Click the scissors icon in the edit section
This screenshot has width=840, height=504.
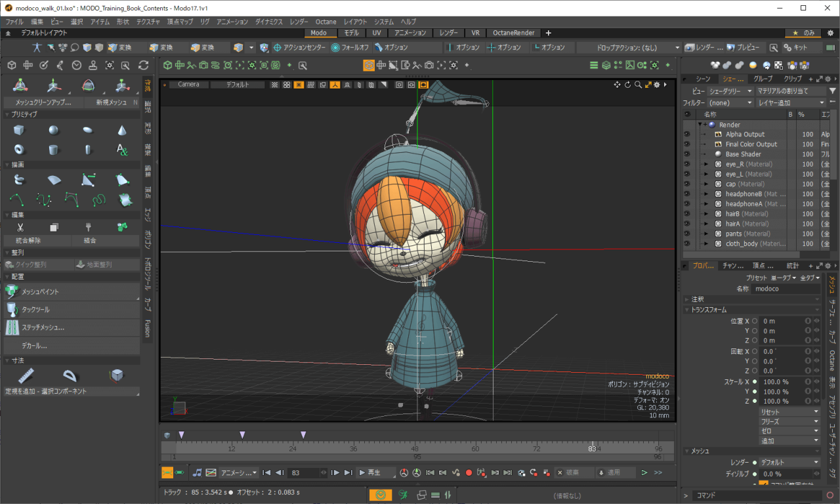coord(20,227)
